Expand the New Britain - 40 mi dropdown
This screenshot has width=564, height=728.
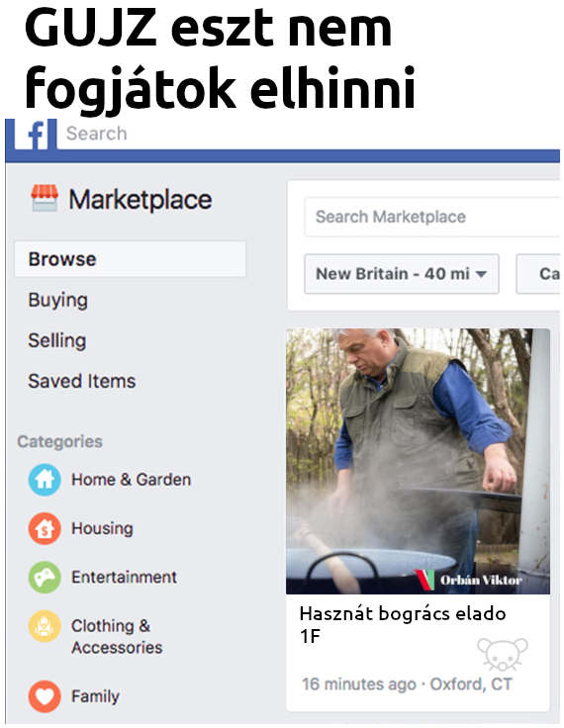(x=402, y=273)
